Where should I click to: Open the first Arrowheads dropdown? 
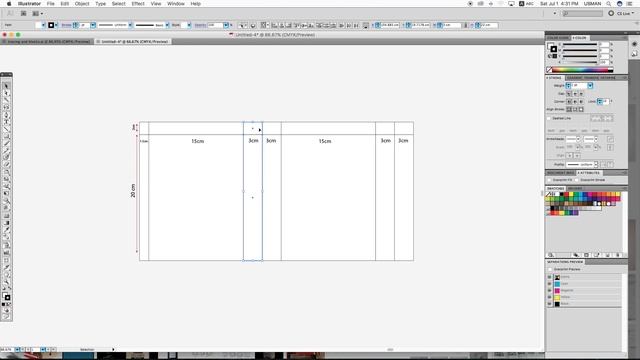tap(578, 139)
